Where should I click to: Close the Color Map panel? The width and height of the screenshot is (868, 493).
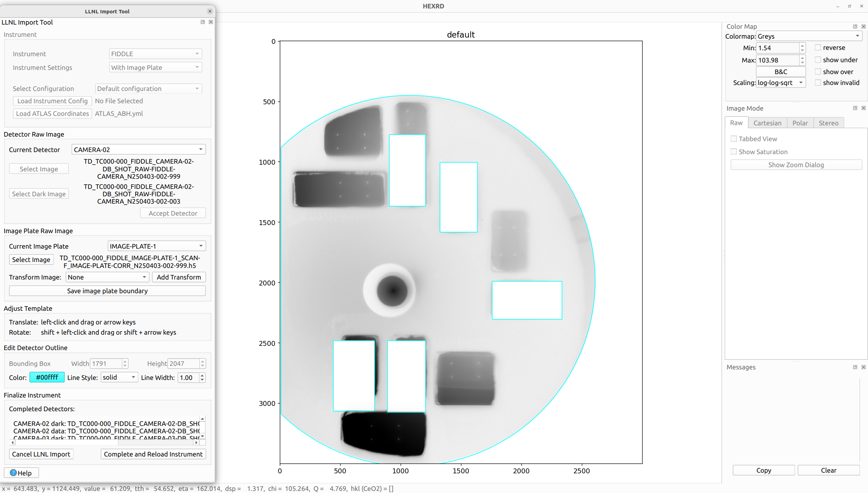[x=863, y=27]
